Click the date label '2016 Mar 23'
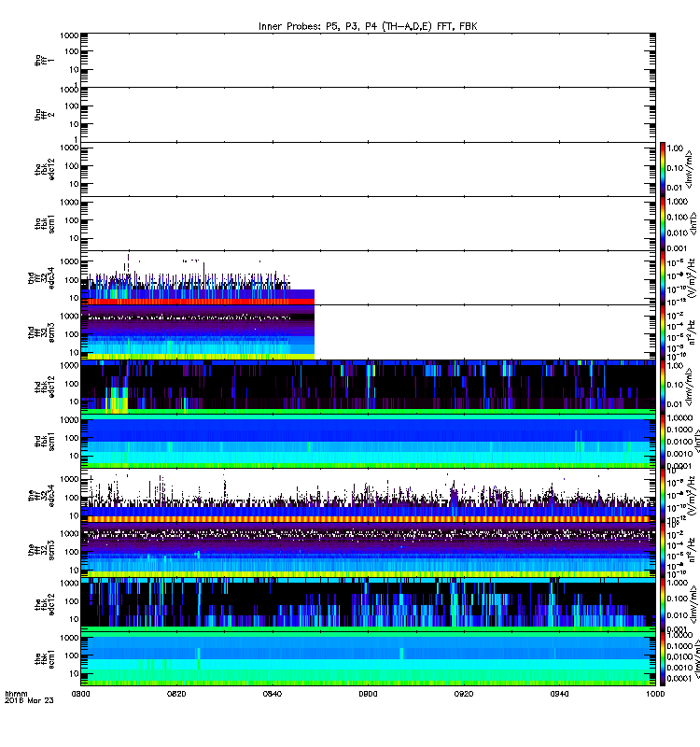This screenshot has height=747, width=700. [x=29, y=700]
